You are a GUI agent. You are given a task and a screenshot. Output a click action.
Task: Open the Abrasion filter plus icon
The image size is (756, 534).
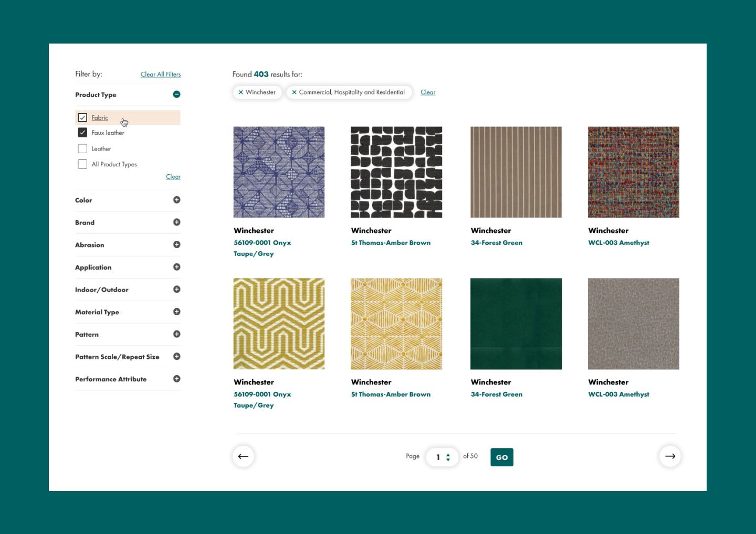176,244
